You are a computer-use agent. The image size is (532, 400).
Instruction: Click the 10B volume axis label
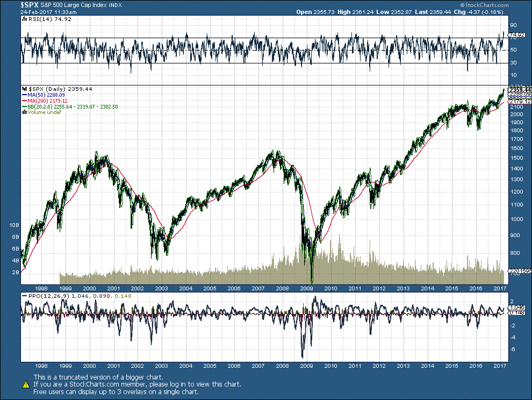15,225
